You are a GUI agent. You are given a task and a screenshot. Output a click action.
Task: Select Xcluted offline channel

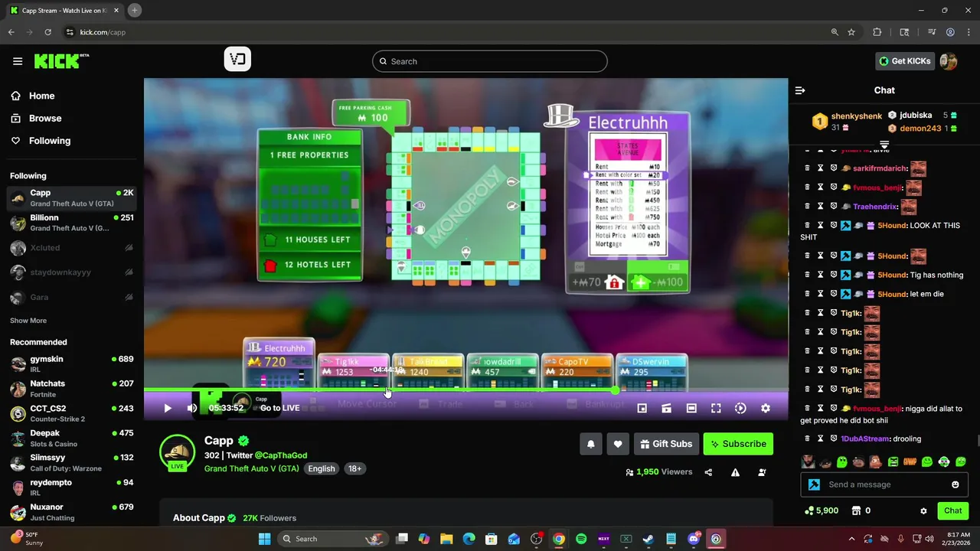coord(72,248)
